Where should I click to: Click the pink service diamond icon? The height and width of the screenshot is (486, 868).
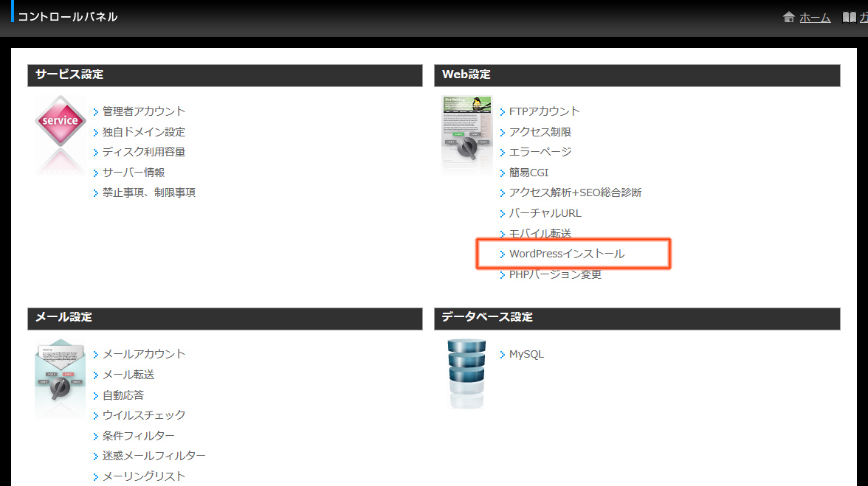[61, 121]
